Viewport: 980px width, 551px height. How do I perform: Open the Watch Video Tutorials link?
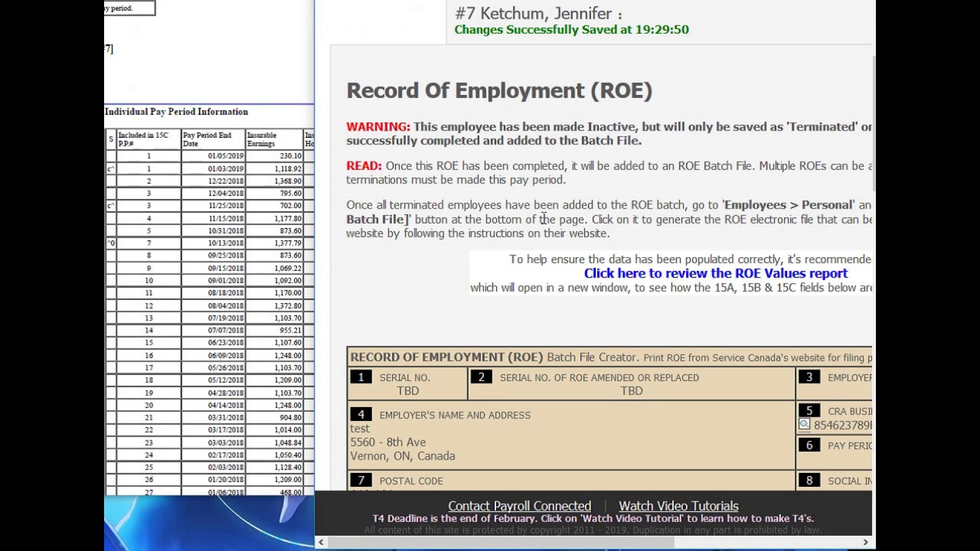tap(678, 506)
